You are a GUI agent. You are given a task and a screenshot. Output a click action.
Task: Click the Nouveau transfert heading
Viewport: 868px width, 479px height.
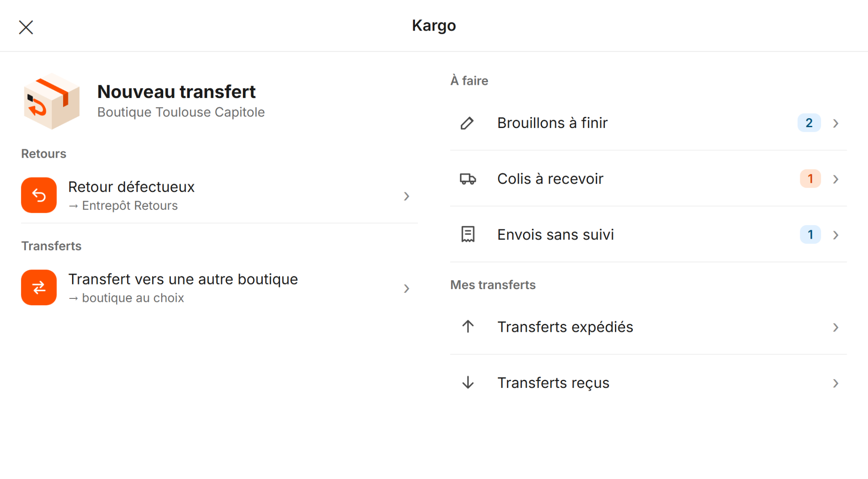(x=176, y=92)
